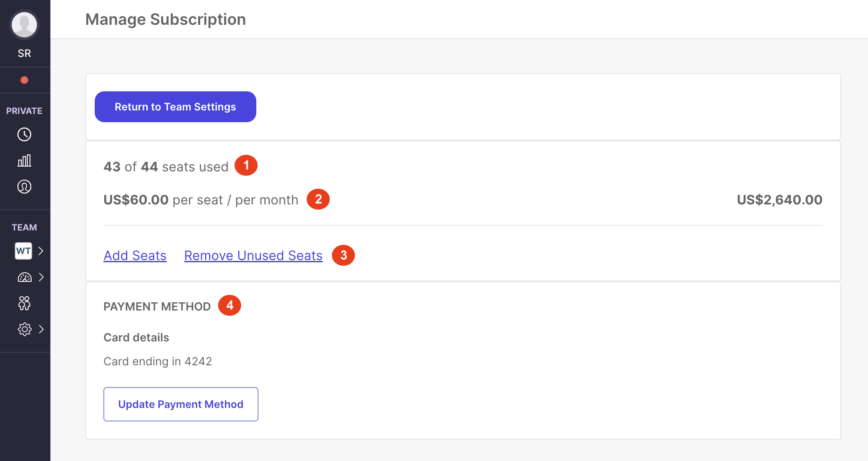Click the US$2,640.00 total amount
Screen dimensions: 868x461
779,200
